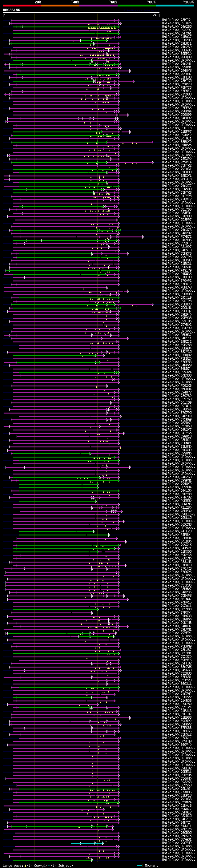Screen dimensions: 197x868
Task: Select hit UniRef100_P21997
Action: coord(177,247)
